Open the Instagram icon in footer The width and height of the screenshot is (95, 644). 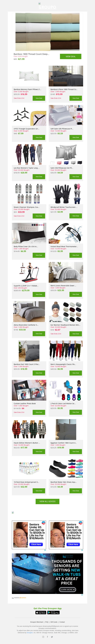(43, 637)
